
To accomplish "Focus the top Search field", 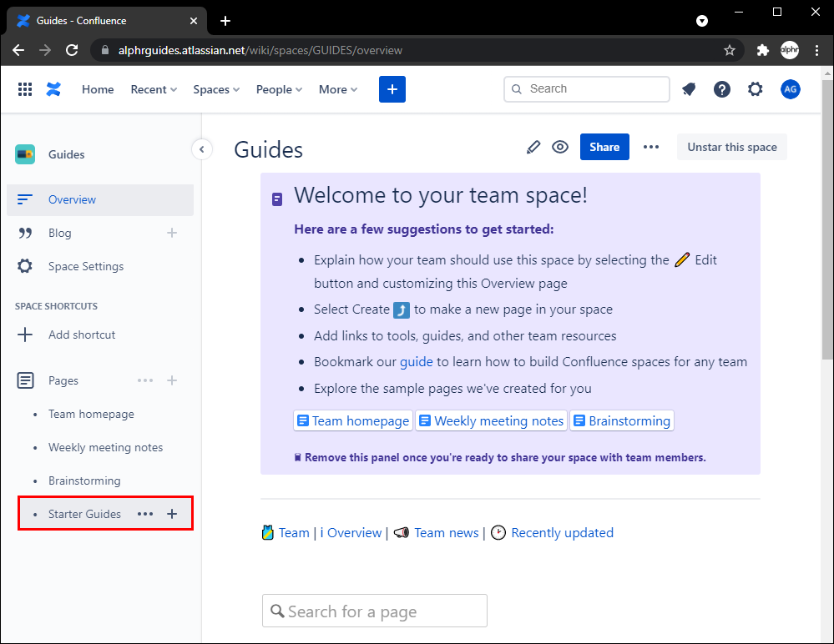I will click(587, 88).
